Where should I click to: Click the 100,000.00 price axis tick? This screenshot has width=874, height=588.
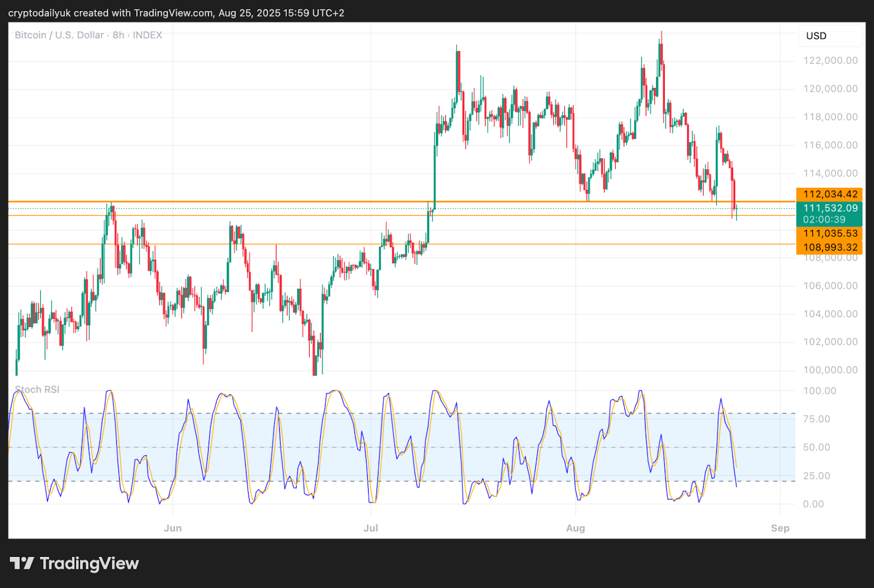coord(830,370)
